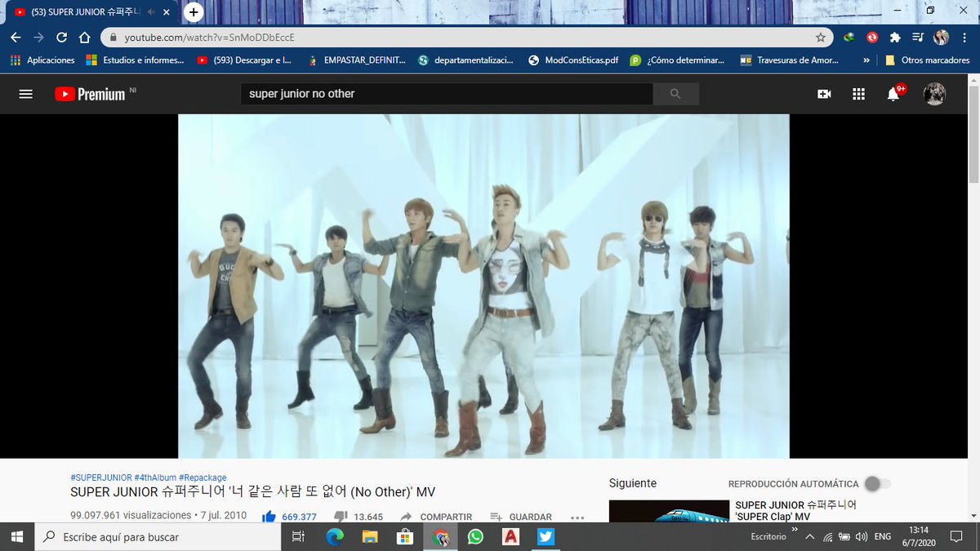This screenshot has height=551, width=980.
Task: Reload the page in Chrome
Action: (x=61, y=38)
